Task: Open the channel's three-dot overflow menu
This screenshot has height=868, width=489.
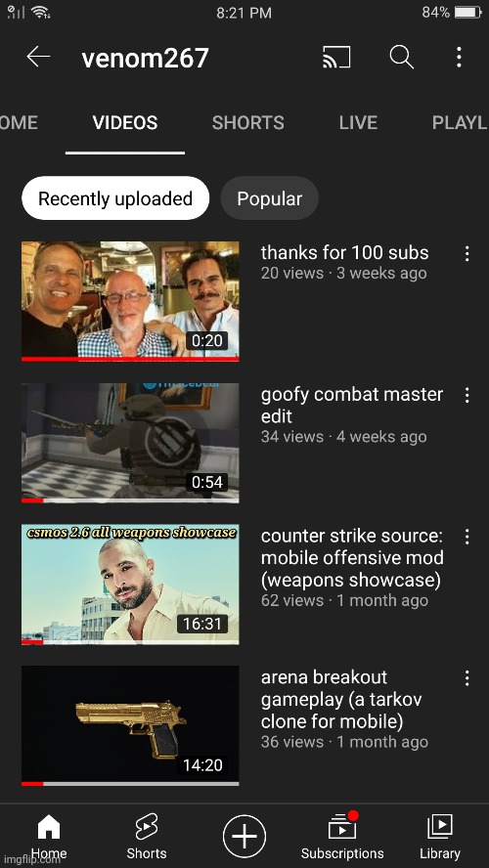Action: coord(459,57)
